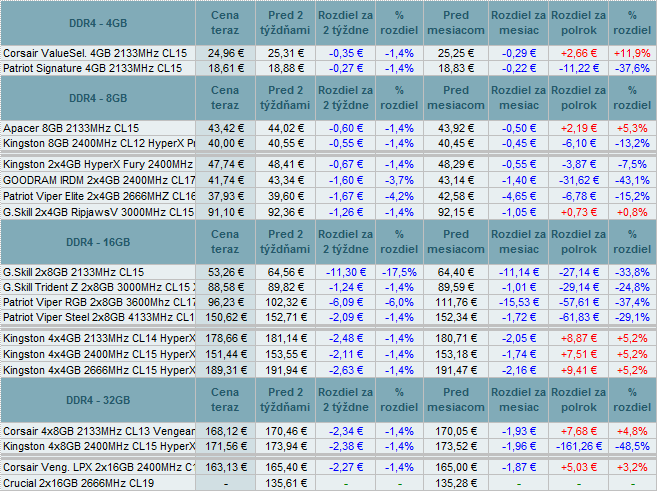Click the -48,5% half-year percentage
Image resolution: width=657 pixels, height=491 pixels.
(632, 446)
